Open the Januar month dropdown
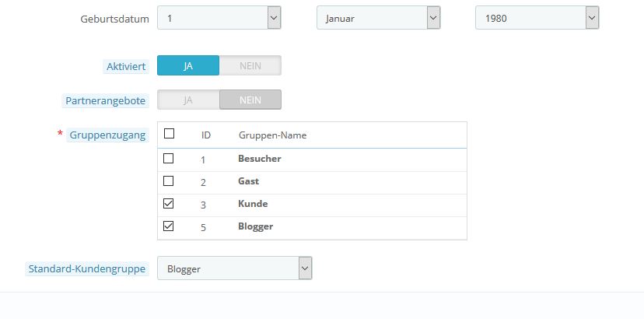Screen dimensions: 644x319 pos(378,18)
